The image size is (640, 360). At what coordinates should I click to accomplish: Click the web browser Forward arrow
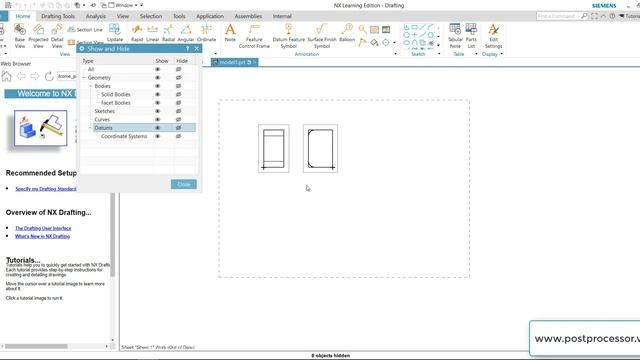coord(35,76)
